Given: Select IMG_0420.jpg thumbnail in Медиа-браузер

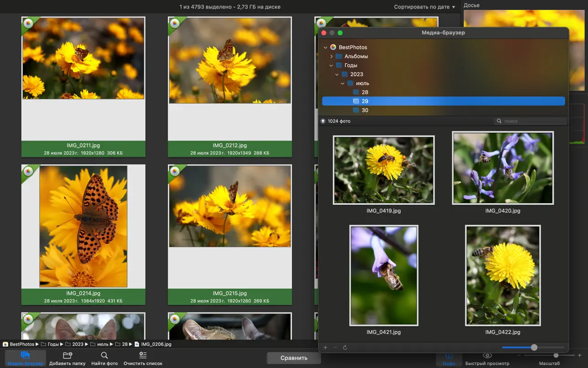Looking at the screenshot, I should pos(503,168).
